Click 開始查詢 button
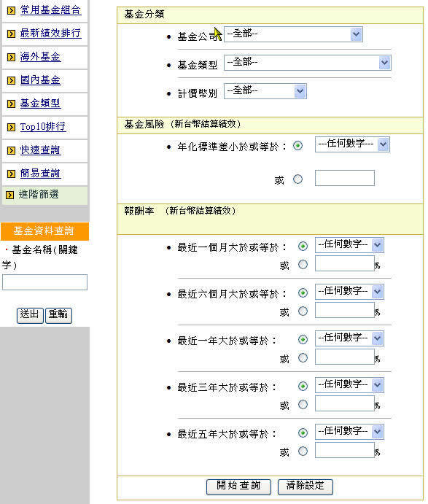The width and height of the screenshot is (428, 504). coord(238,486)
